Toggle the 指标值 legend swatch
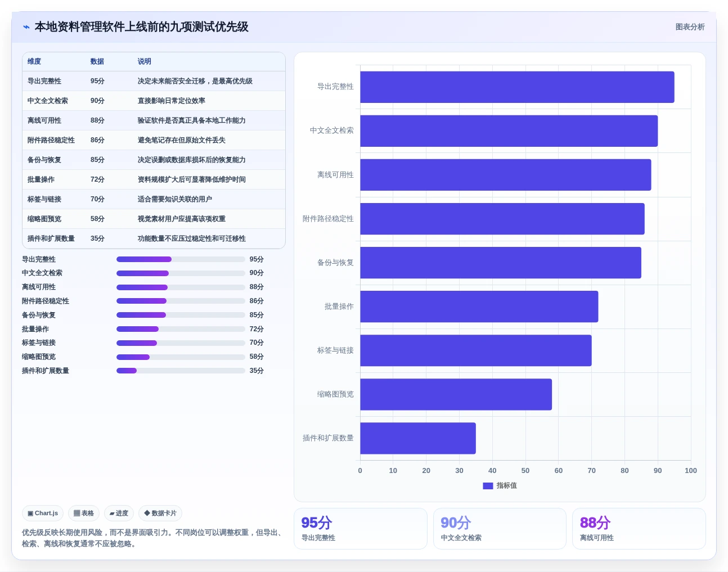This screenshot has height=572, width=728. pyautogui.click(x=488, y=486)
